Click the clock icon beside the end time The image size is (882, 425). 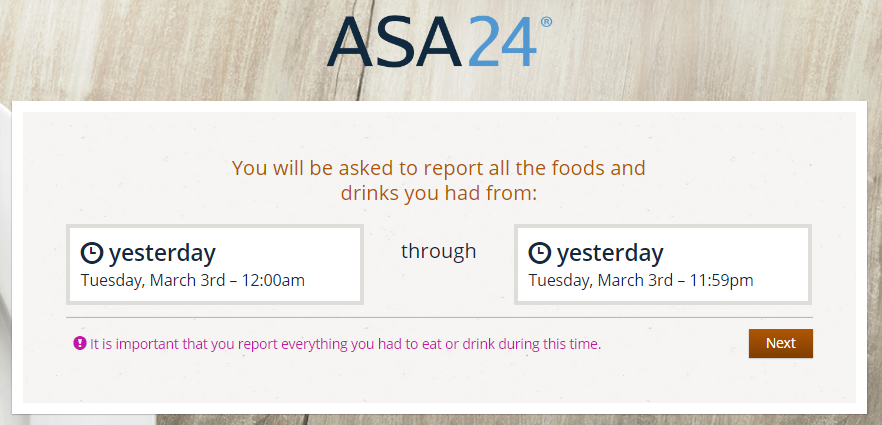540,252
